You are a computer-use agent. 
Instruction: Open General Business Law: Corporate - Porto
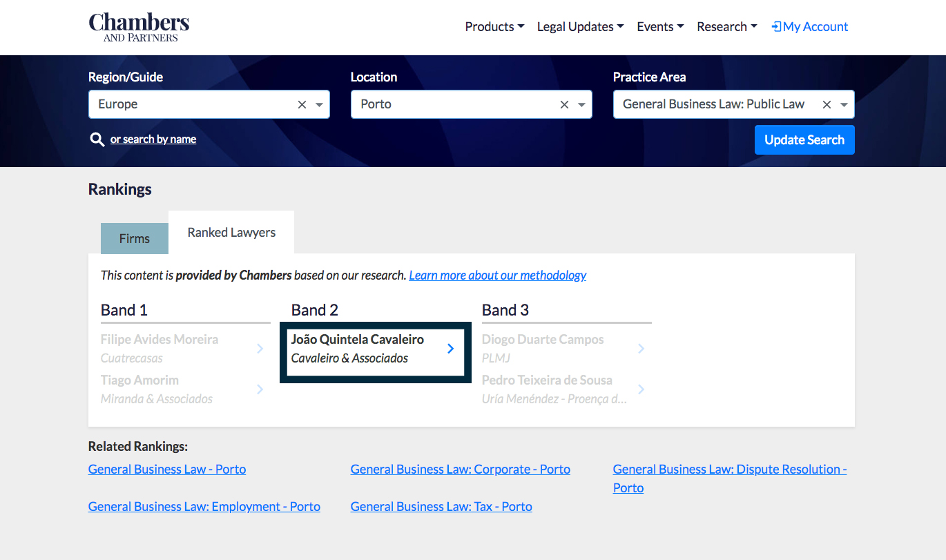click(x=461, y=470)
